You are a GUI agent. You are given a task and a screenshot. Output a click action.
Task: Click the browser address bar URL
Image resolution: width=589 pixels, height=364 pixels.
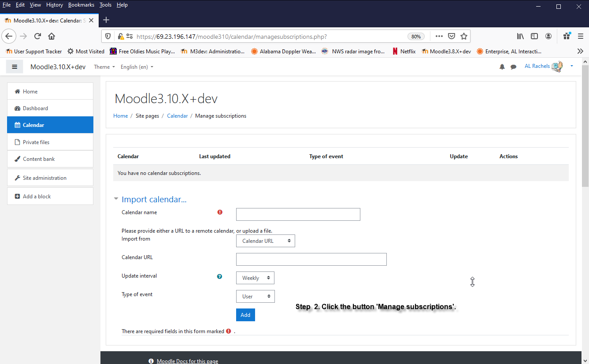231,37
